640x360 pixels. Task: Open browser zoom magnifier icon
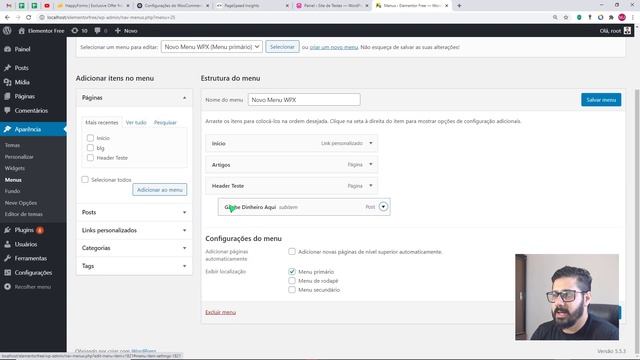[x=555, y=18]
